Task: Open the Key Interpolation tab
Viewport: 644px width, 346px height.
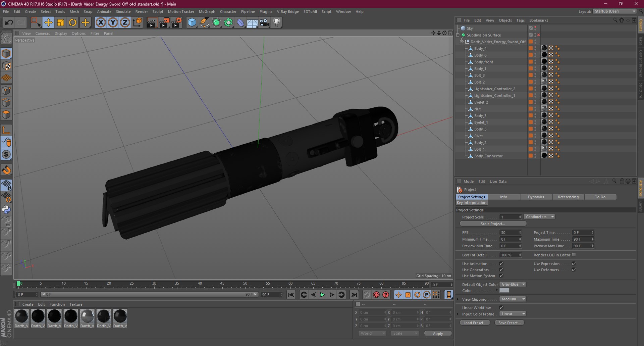Action: pyautogui.click(x=472, y=203)
